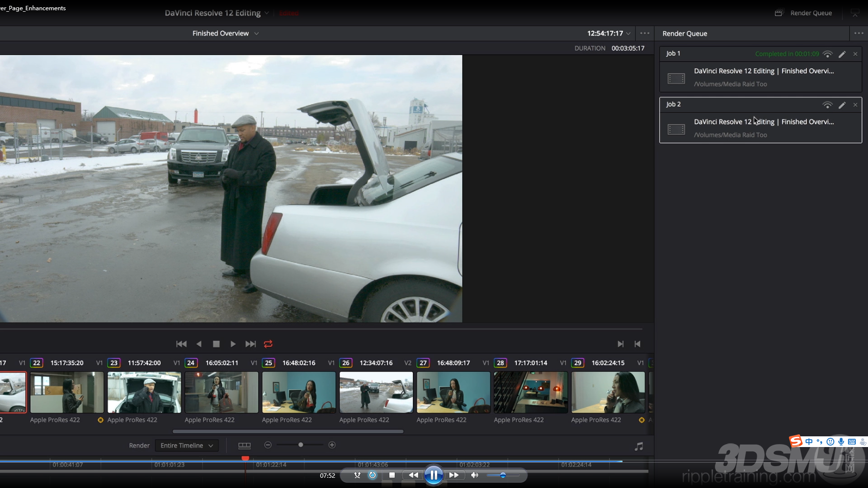Click remote render icon on Job 2

(828, 105)
